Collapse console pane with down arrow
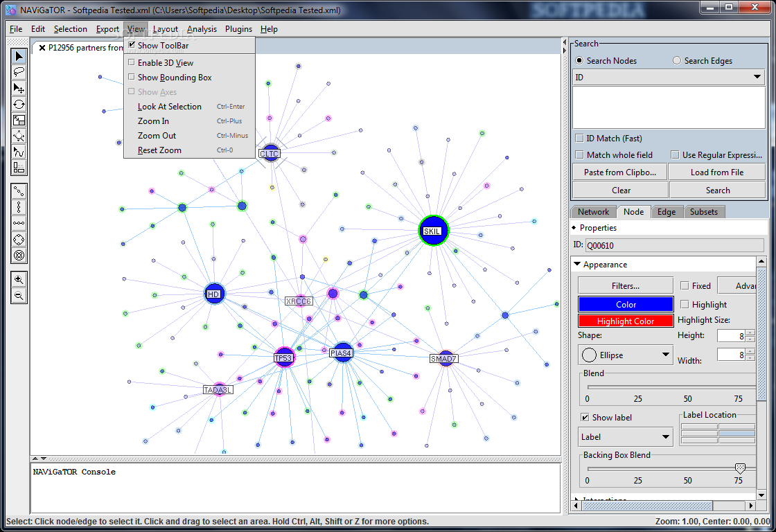The image size is (776, 532). tap(44, 459)
